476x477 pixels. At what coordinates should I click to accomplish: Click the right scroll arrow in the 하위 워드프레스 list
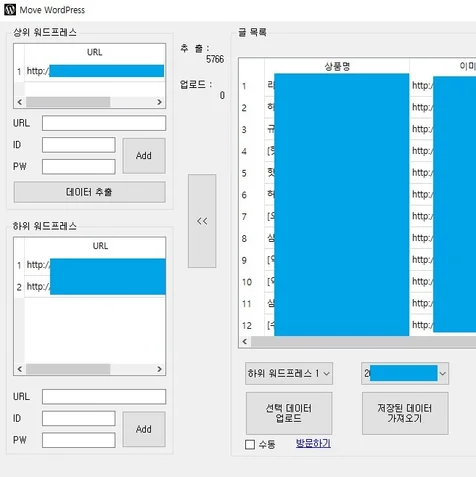(159, 369)
